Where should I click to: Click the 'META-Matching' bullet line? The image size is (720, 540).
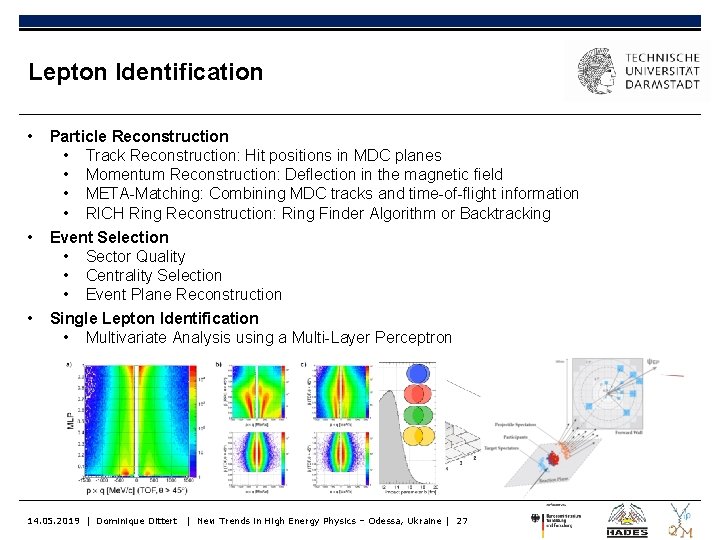coord(332,194)
